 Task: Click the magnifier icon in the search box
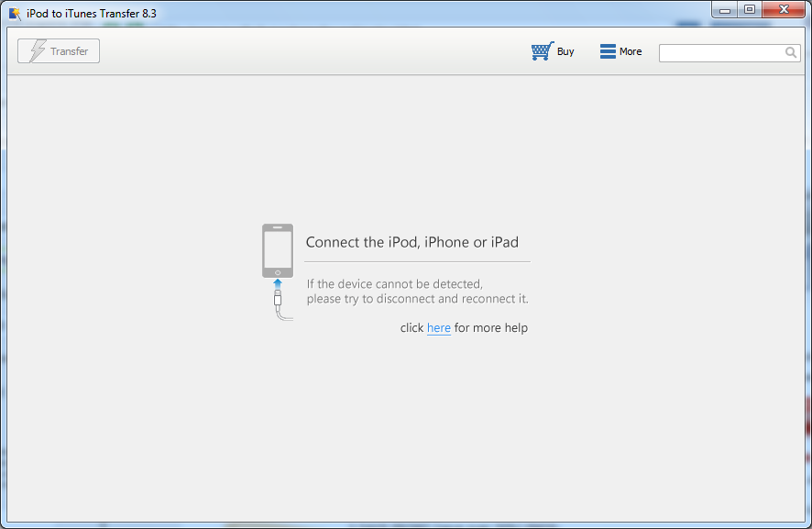pyautogui.click(x=790, y=52)
